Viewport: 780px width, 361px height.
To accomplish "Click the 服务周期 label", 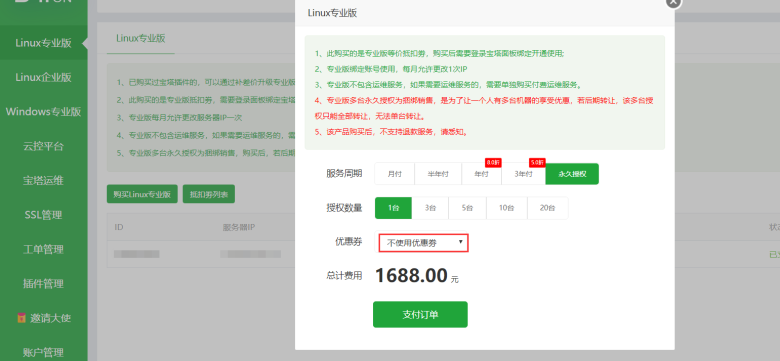I will [344, 174].
